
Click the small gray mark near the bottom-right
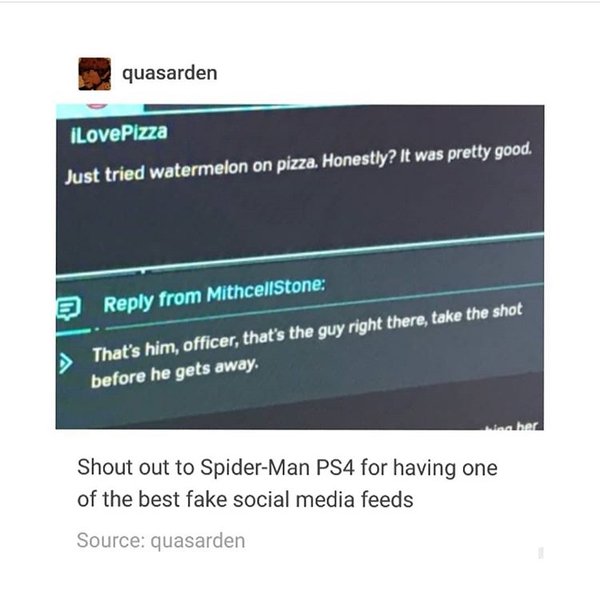[541, 553]
